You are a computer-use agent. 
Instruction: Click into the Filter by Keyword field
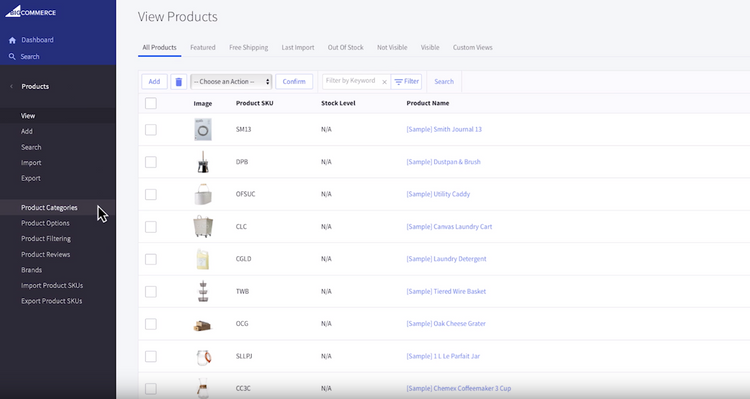coord(352,81)
